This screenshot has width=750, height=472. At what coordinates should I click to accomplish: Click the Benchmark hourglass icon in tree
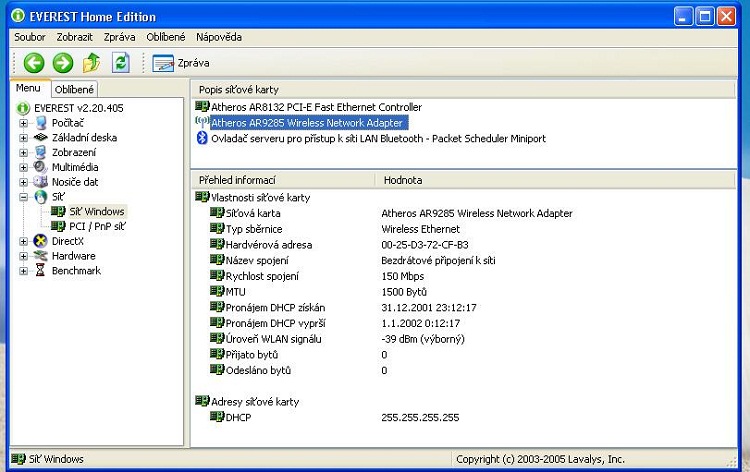click(x=41, y=271)
